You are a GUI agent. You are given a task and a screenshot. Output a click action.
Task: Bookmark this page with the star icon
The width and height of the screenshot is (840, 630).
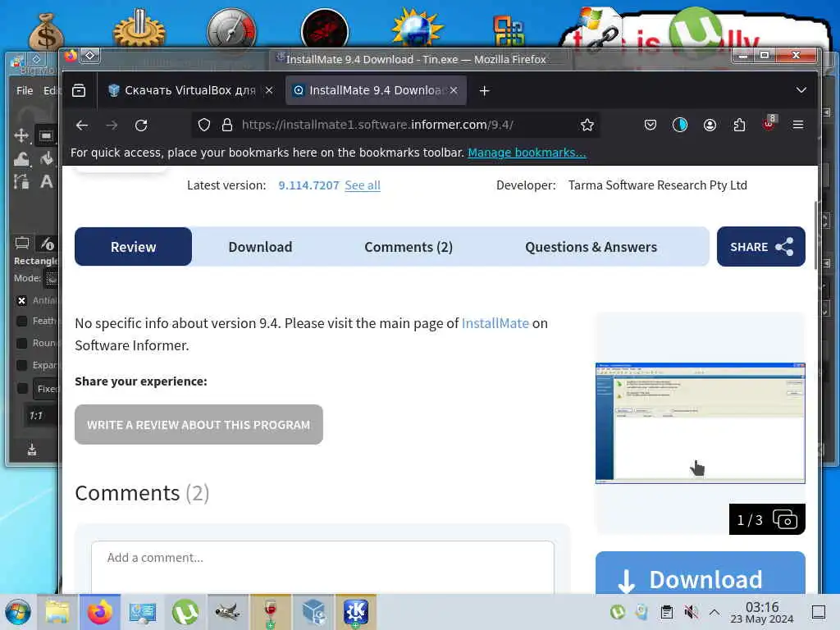(x=587, y=126)
